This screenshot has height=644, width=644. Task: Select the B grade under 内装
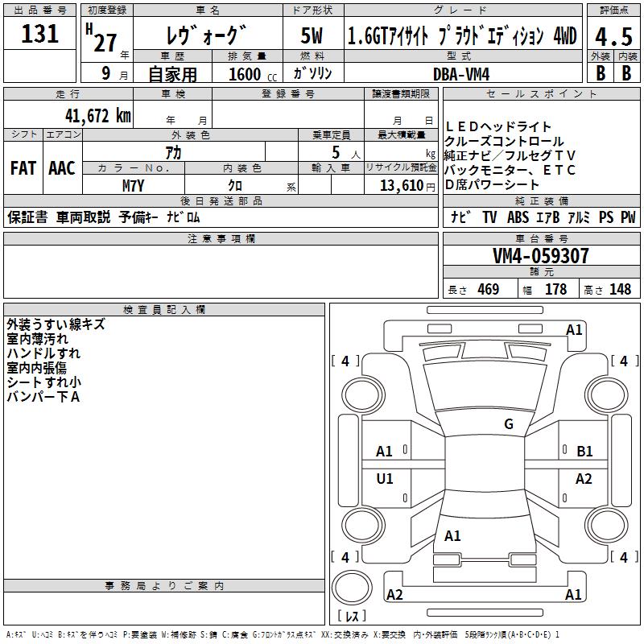pyautogui.click(x=626, y=73)
